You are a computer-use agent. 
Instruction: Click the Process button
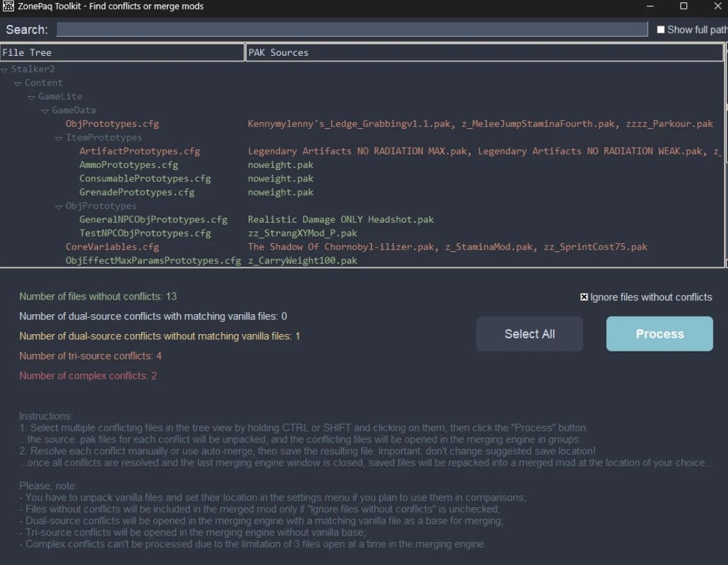659,333
